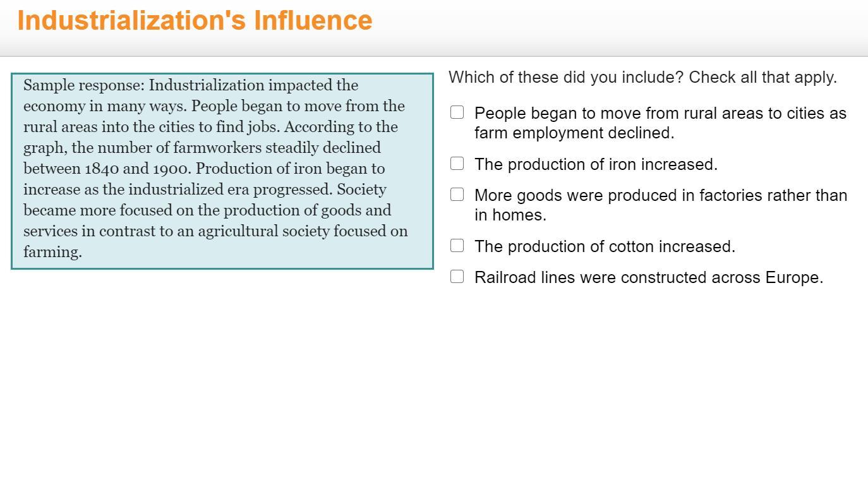Tick the iron production increased checkbox
This screenshot has width=868, height=482.
(457, 164)
